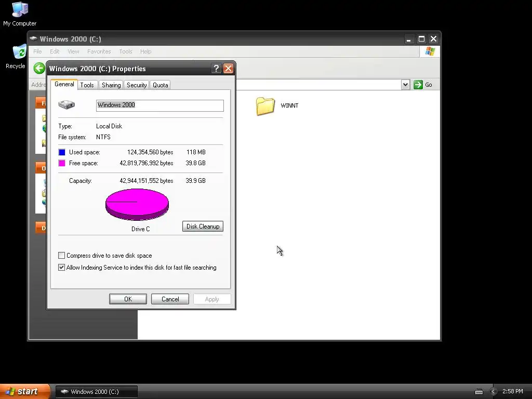Screen dimensions: 532x399
Task: Click the drive usage pie chart
Action: pos(137,204)
